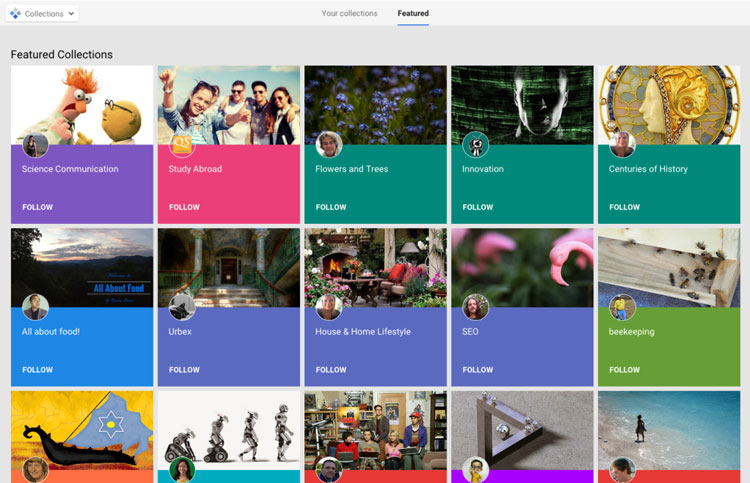Open the Urbex collection owner avatar
Image resolution: width=750 pixels, height=483 pixels.
(x=182, y=307)
